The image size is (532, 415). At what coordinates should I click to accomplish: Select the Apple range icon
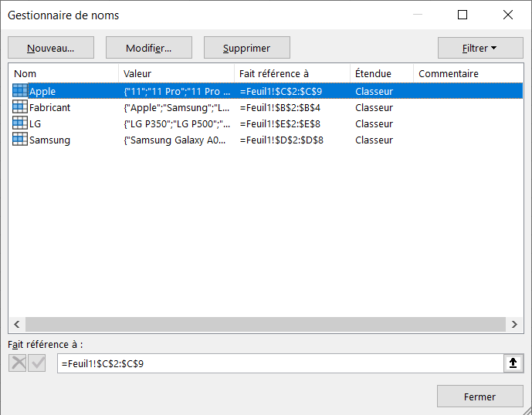tap(20, 90)
